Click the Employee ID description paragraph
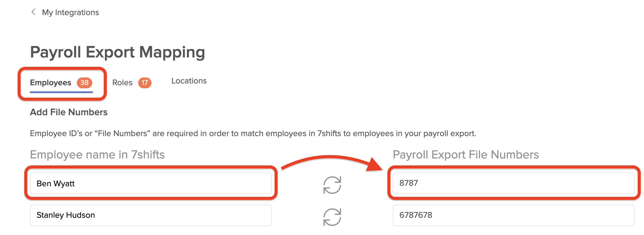 (x=253, y=133)
